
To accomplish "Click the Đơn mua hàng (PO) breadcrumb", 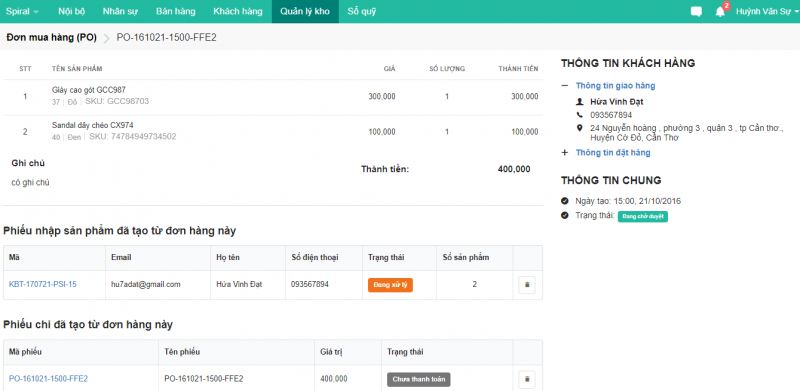I will [52, 37].
